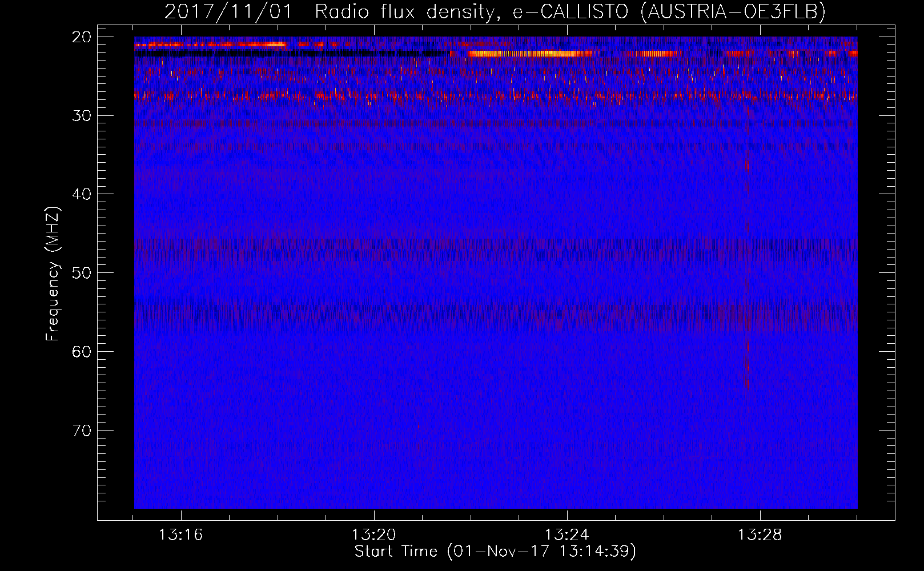The width and height of the screenshot is (924, 571).
Task: Click the 20 MHz frequency tick label
Action: [82, 37]
